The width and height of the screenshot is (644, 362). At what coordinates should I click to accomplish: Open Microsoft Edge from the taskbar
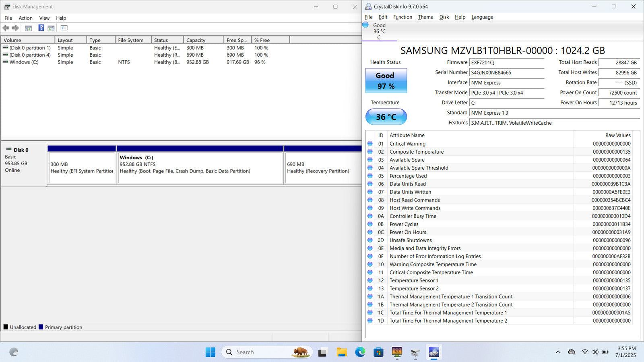(x=360, y=352)
